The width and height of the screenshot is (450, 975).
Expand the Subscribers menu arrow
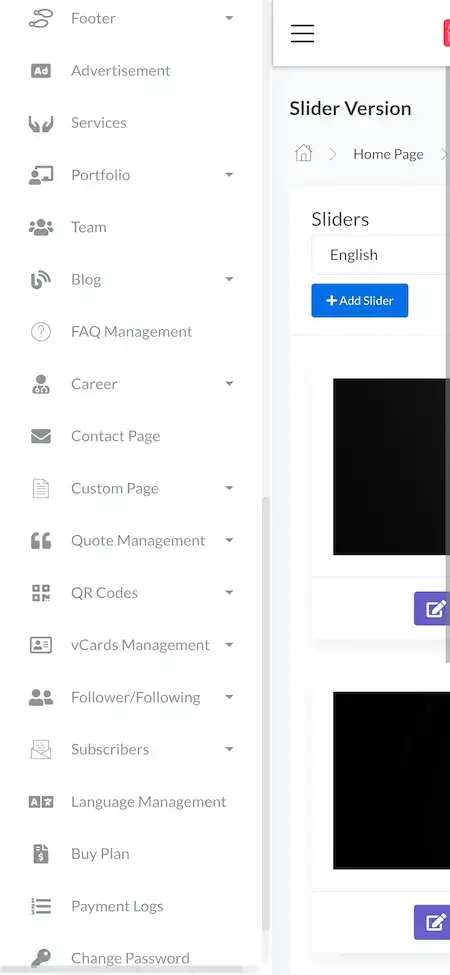pos(229,750)
